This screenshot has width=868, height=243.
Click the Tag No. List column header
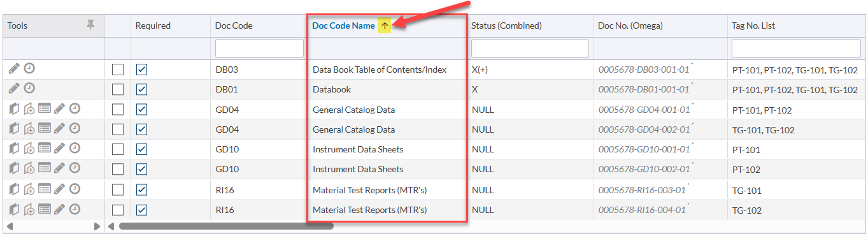[753, 26]
